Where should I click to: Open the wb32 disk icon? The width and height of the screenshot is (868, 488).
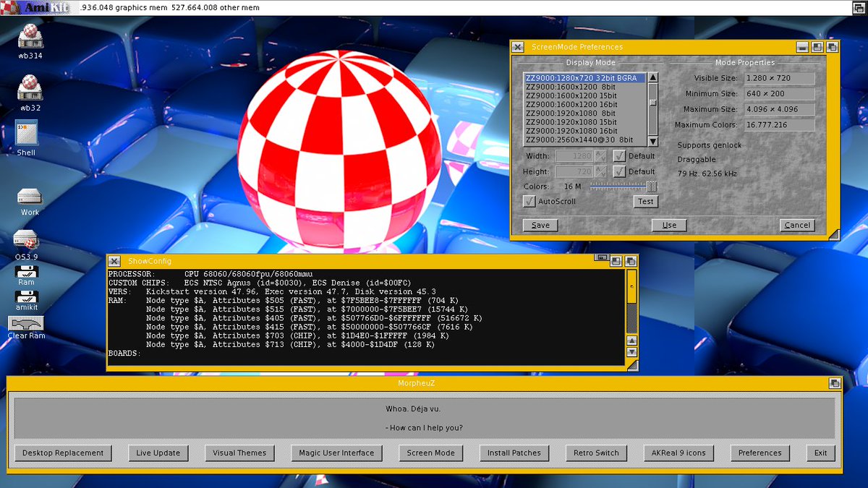click(x=30, y=88)
